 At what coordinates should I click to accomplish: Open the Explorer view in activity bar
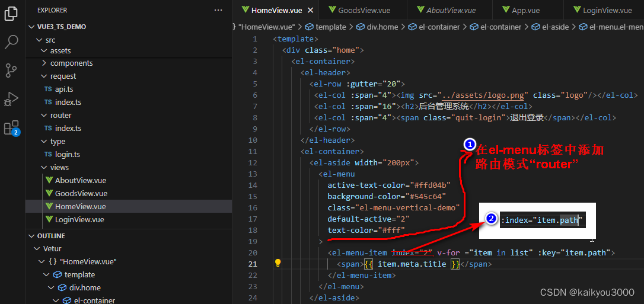(x=11, y=13)
